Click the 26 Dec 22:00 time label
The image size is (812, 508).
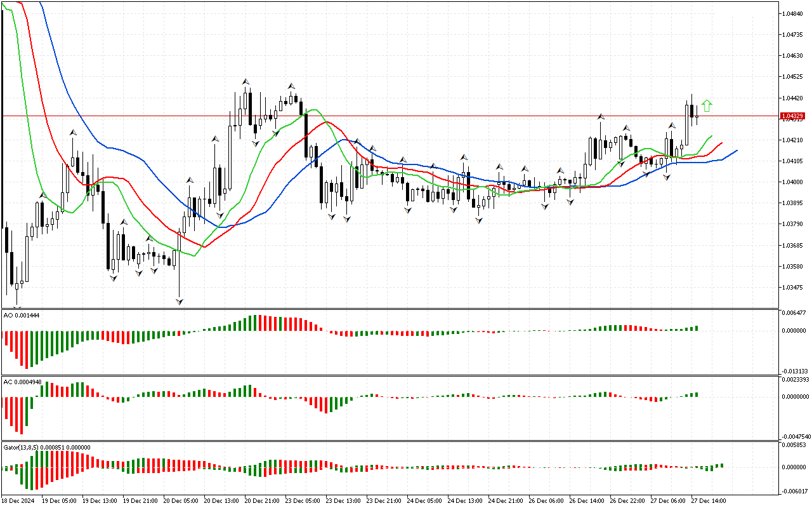point(627,501)
